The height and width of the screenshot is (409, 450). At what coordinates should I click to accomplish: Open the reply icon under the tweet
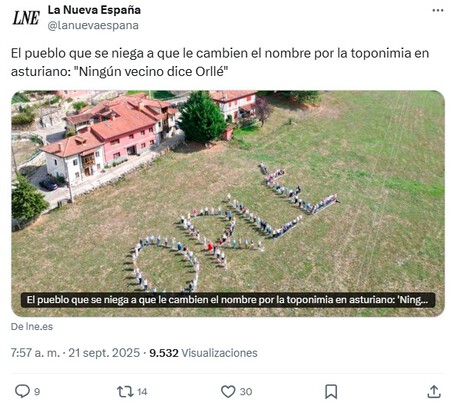point(22,391)
